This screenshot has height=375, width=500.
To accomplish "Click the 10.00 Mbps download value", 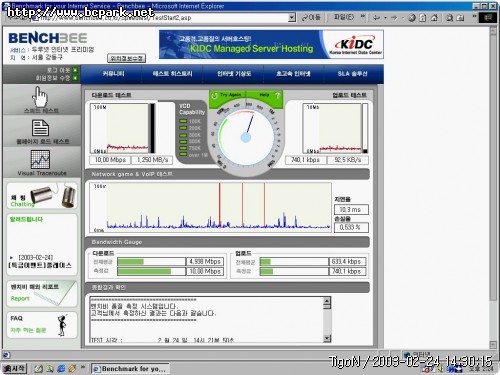I will tap(110, 160).
